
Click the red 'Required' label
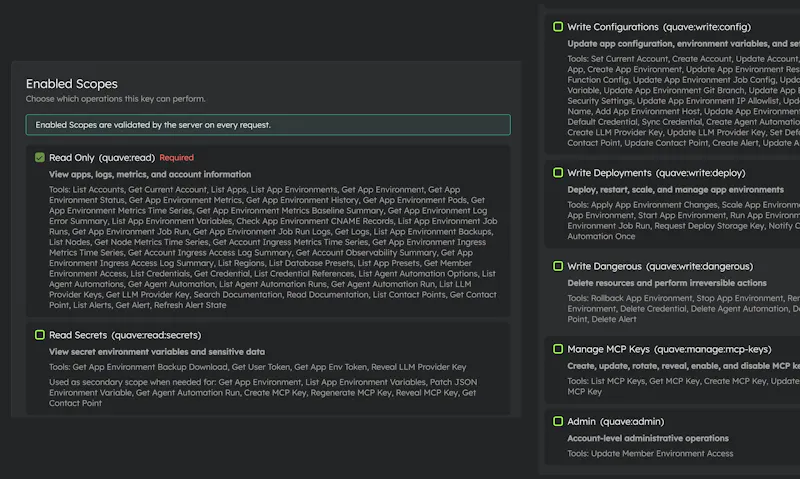[x=177, y=158]
